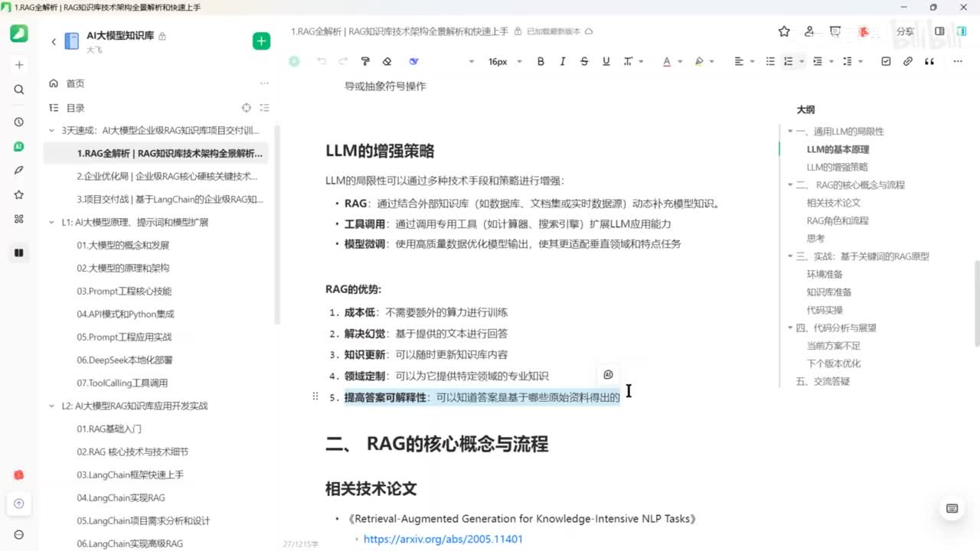Screen dimensions: 980x551
Task: Open font color dropdown arrow
Action: point(678,61)
